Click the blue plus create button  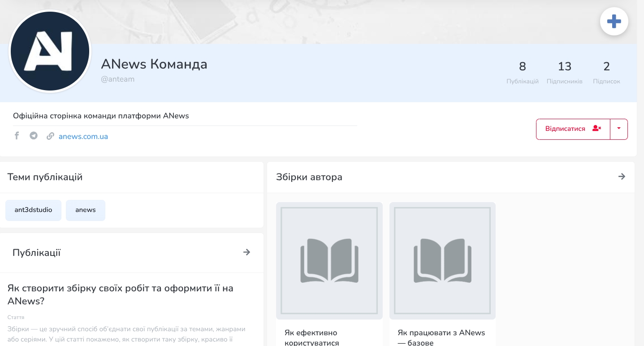pyautogui.click(x=614, y=21)
